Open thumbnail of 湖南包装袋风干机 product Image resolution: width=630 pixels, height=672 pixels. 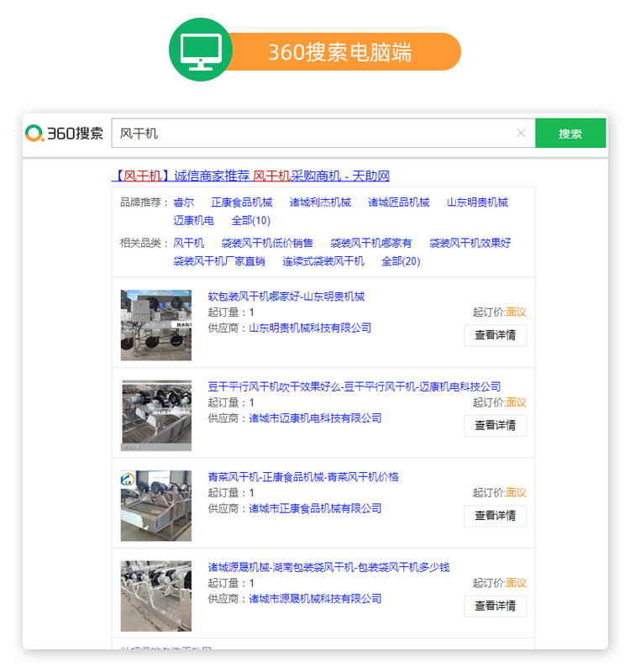pos(156,596)
